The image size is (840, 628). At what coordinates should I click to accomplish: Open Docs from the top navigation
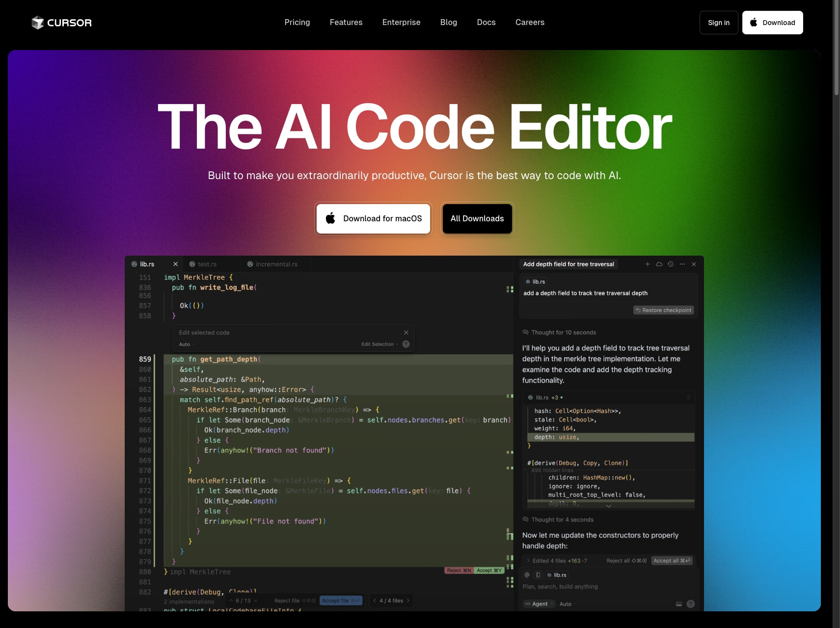[486, 23]
